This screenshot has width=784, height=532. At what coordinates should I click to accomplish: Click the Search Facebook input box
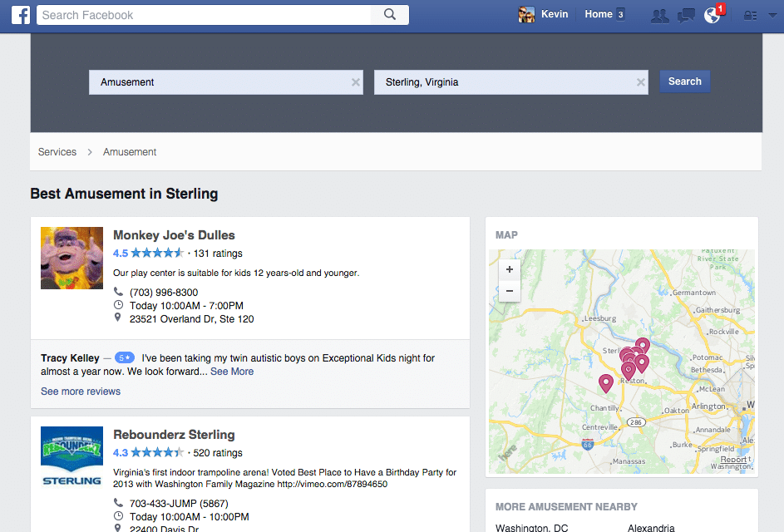[204, 15]
